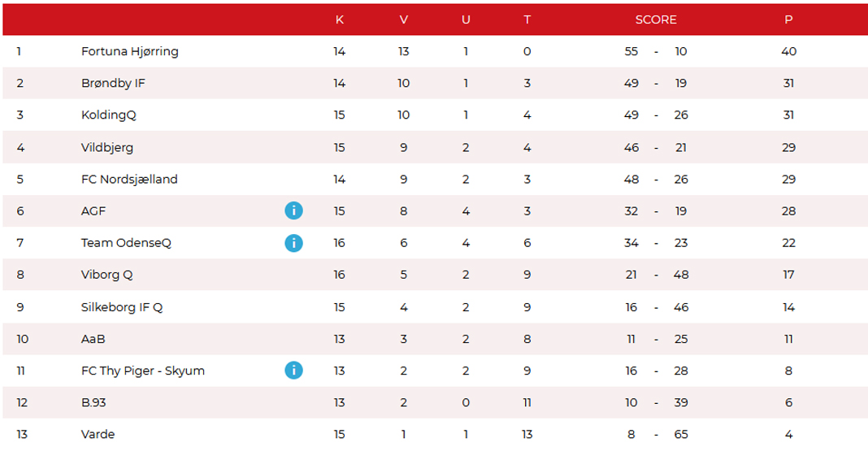Screen dimensions: 868x451
Task: Click the V wins column header
Action: [x=404, y=20]
